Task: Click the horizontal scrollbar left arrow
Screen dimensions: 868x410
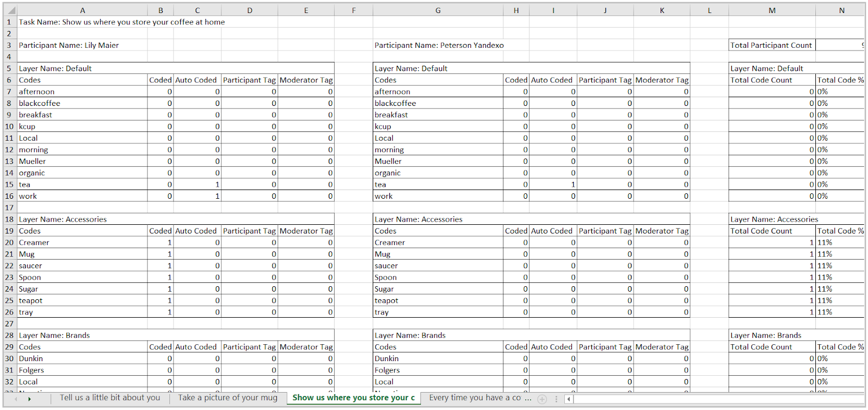Action: (x=569, y=399)
